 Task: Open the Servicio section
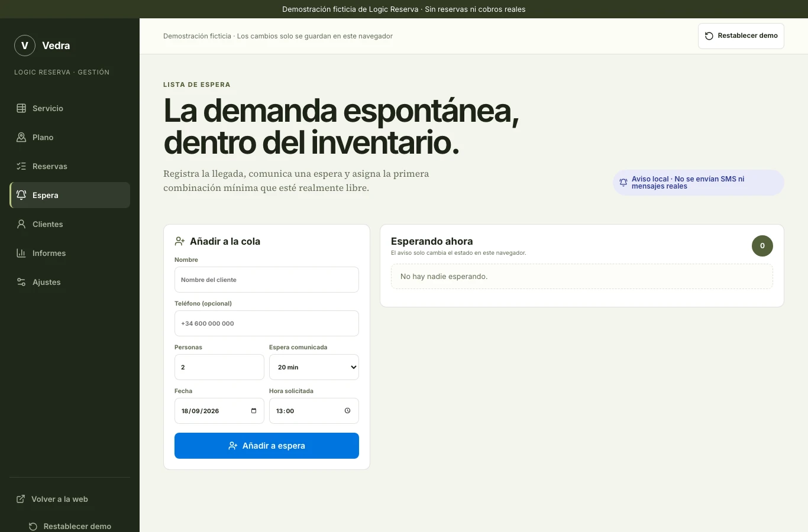tap(70, 108)
